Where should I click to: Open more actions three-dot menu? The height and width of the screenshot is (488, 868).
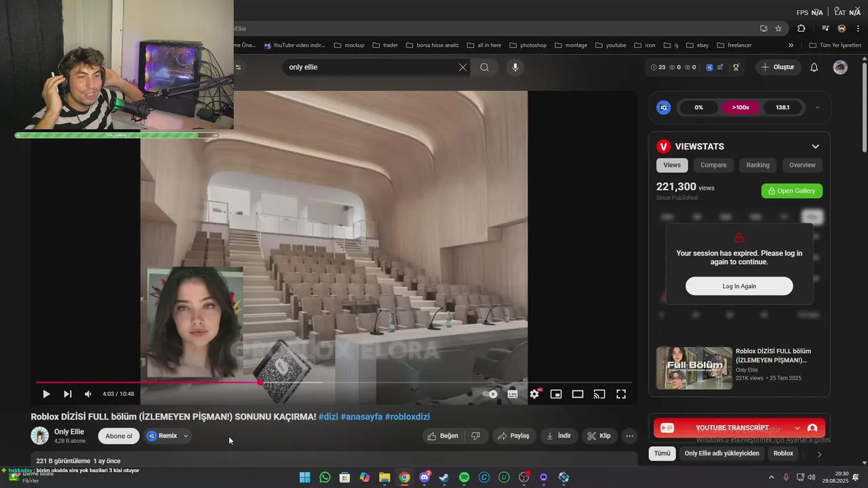(x=630, y=436)
